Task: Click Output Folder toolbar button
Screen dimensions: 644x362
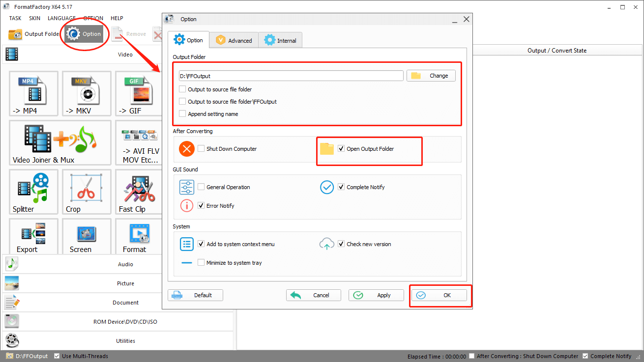Action: 33,34
